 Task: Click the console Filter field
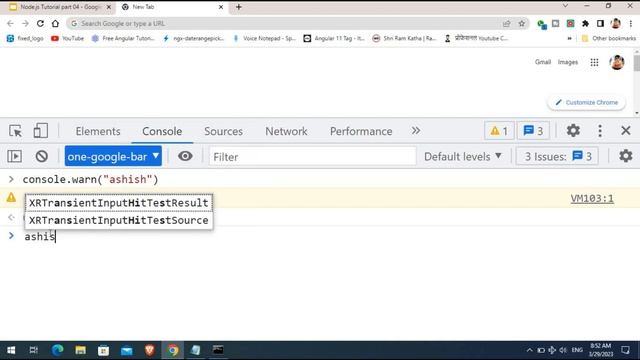coord(313,157)
